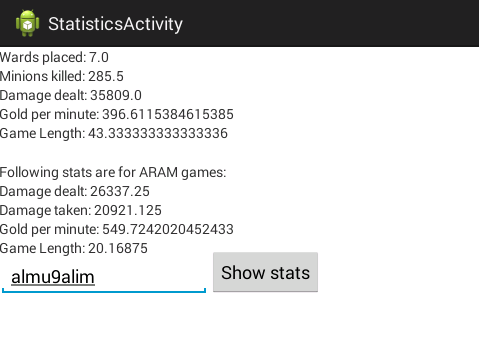
Task: Click the blue underline of the text field
Action: pos(104,292)
